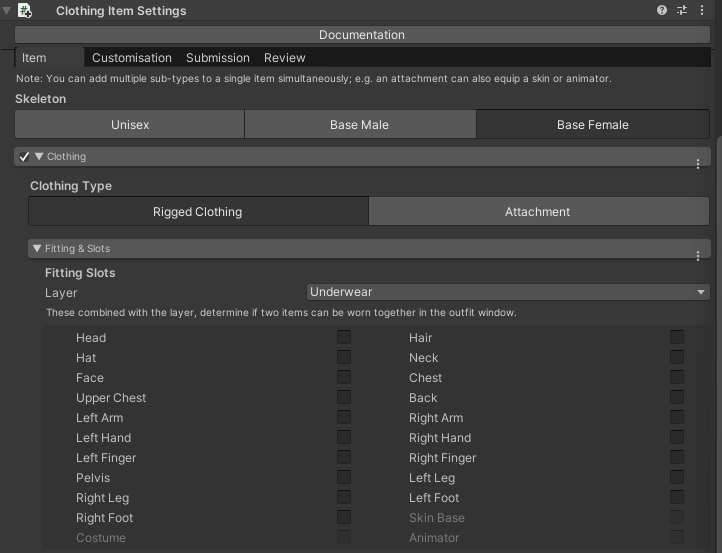Open the Clothing section options menu
The height and width of the screenshot is (553, 722).
698,163
